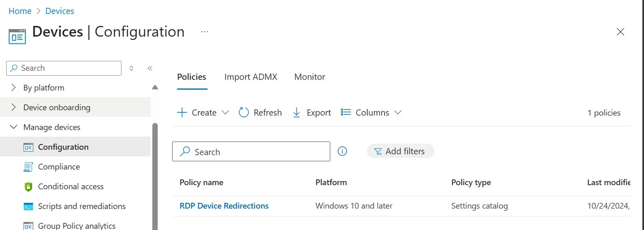The width and height of the screenshot is (644, 230).
Task: Click the Add filters button
Action: click(x=400, y=151)
